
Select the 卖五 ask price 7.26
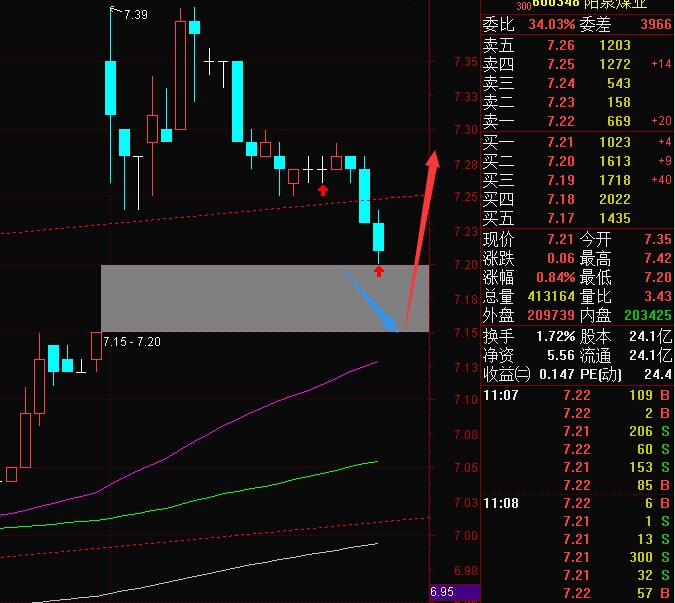[560, 45]
